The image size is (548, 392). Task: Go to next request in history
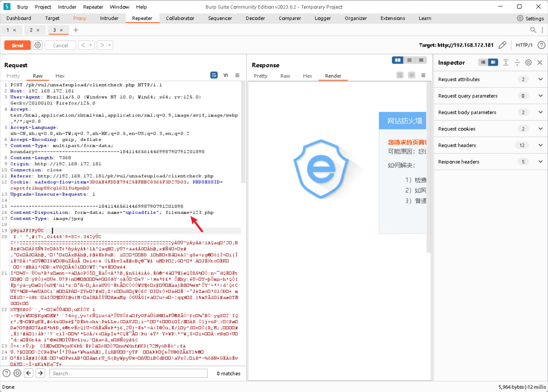pyautogui.click(x=102, y=45)
